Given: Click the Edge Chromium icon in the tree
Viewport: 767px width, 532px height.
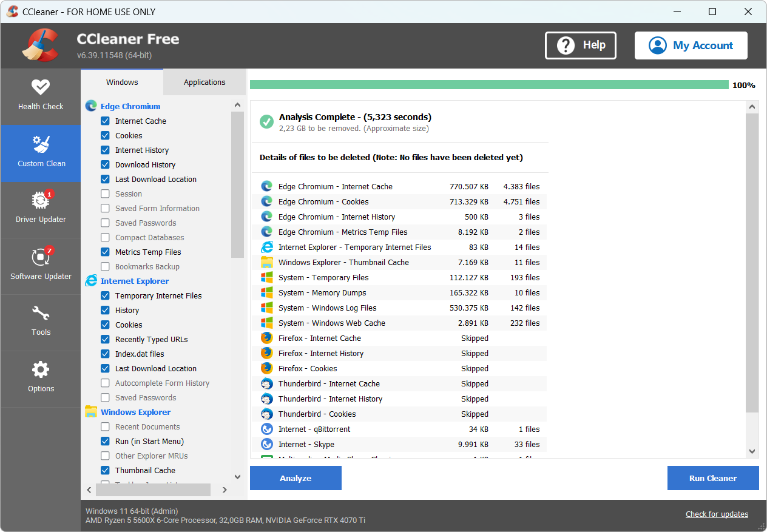Looking at the screenshot, I should tap(91, 106).
